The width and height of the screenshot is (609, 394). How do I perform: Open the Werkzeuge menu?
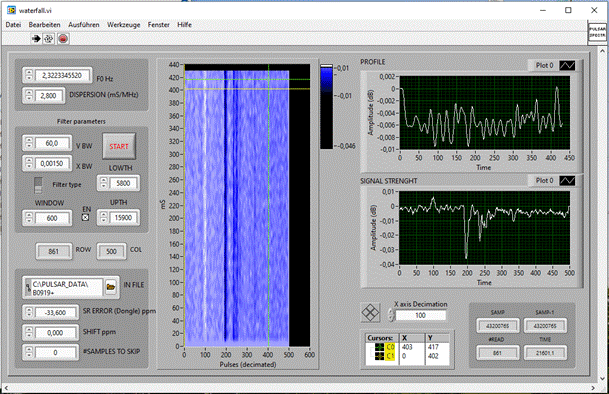click(124, 24)
